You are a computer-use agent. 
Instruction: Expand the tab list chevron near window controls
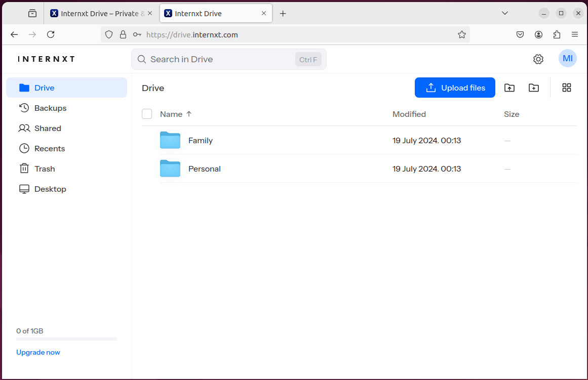pos(504,13)
